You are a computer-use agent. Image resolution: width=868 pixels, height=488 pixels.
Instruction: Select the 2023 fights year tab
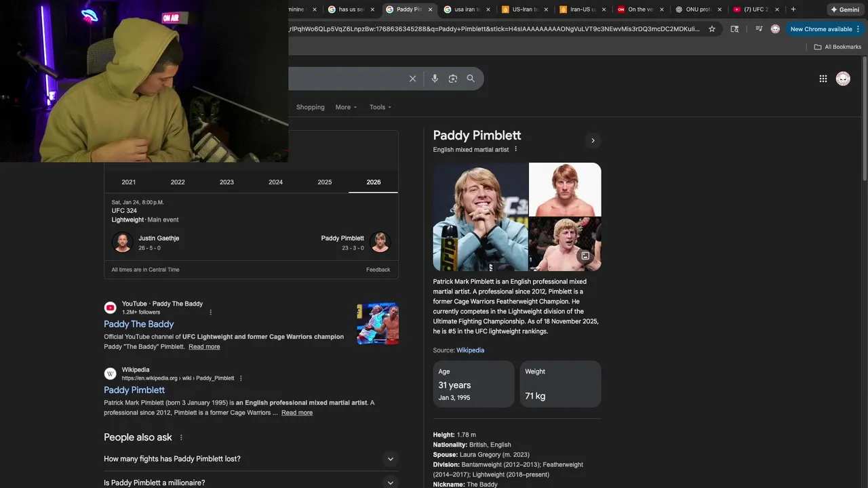[x=226, y=182]
